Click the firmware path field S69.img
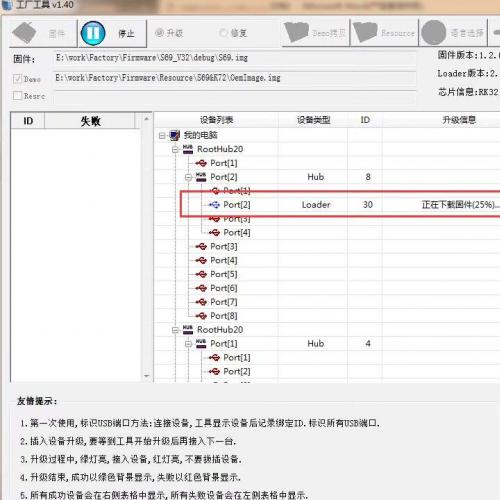This screenshot has width=500, height=500. [235, 58]
